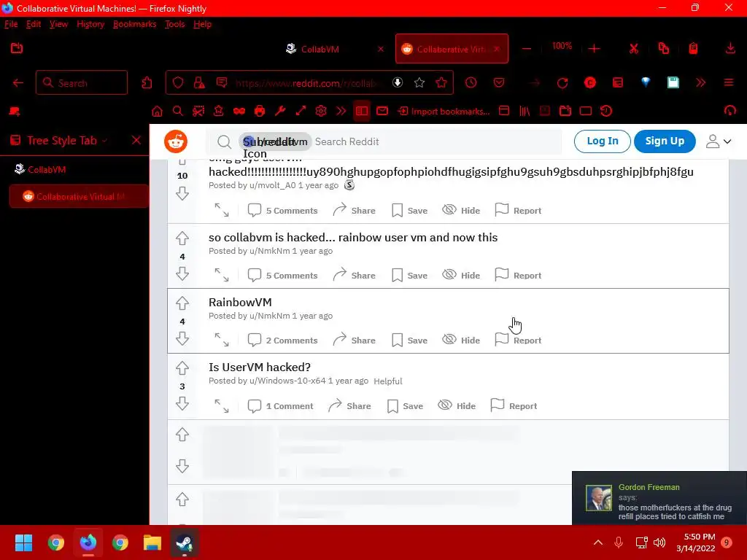Click the Log In button
747x560 pixels.
point(602,141)
